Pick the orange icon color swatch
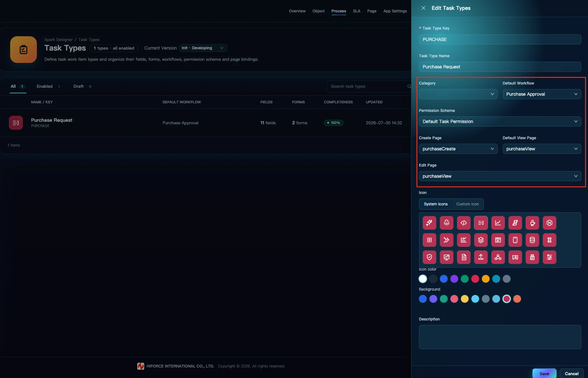This screenshot has width=588, height=378. [x=485, y=279]
